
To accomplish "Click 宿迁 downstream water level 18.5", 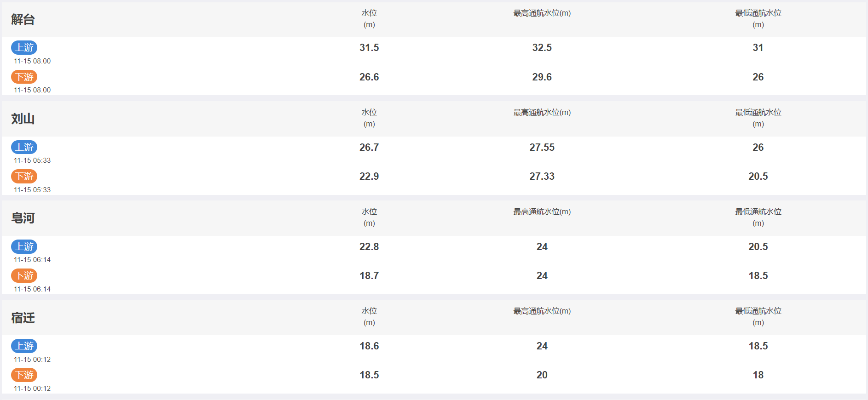I will (369, 375).
